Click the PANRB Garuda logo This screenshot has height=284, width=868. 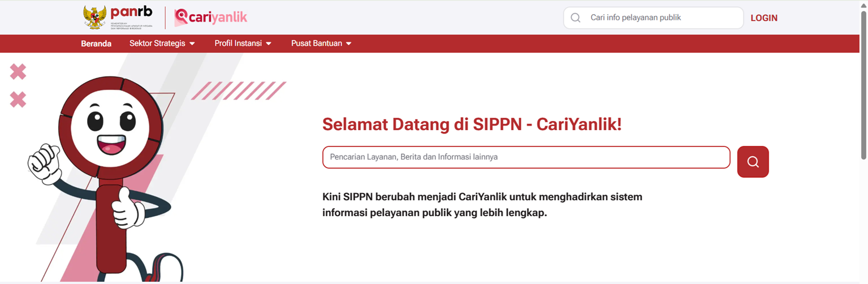click(118, 18)
